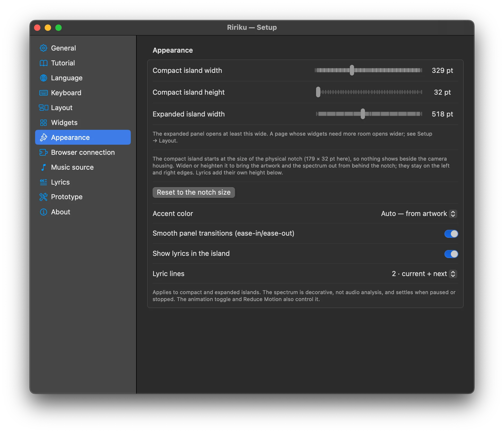The width and height of the screenshot is (504, 433).
Task: Close the Ririku Setup window
Action: [37, 28]
